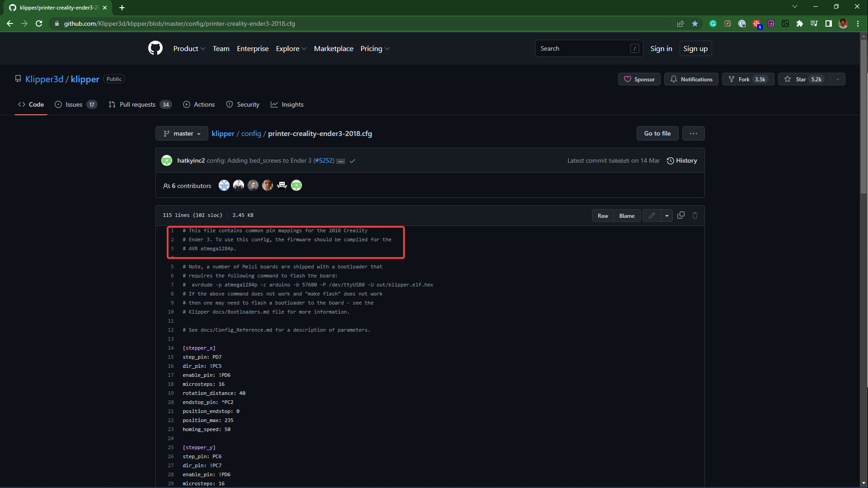Click the Grammarly extension icon
Image resolution: width=868 pixels, height=488 pixels.
(x=713, y=23)
